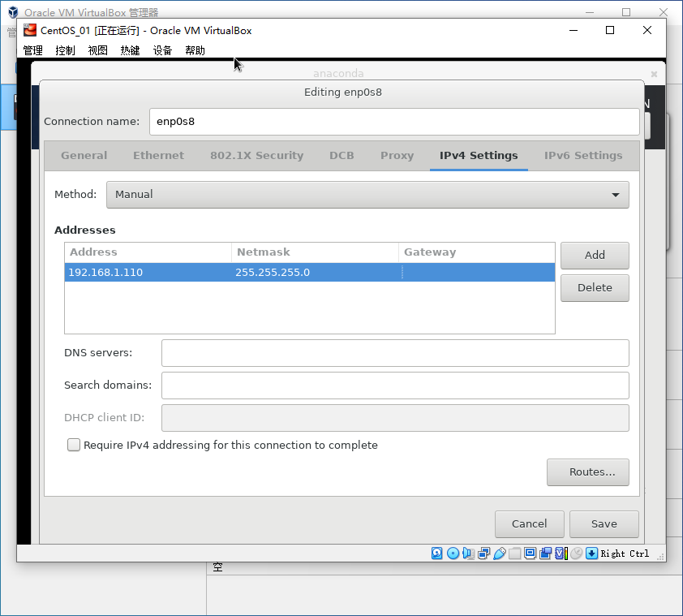Click the Cancel button
The image size is (683, 616).
click(x=529, y=523)
